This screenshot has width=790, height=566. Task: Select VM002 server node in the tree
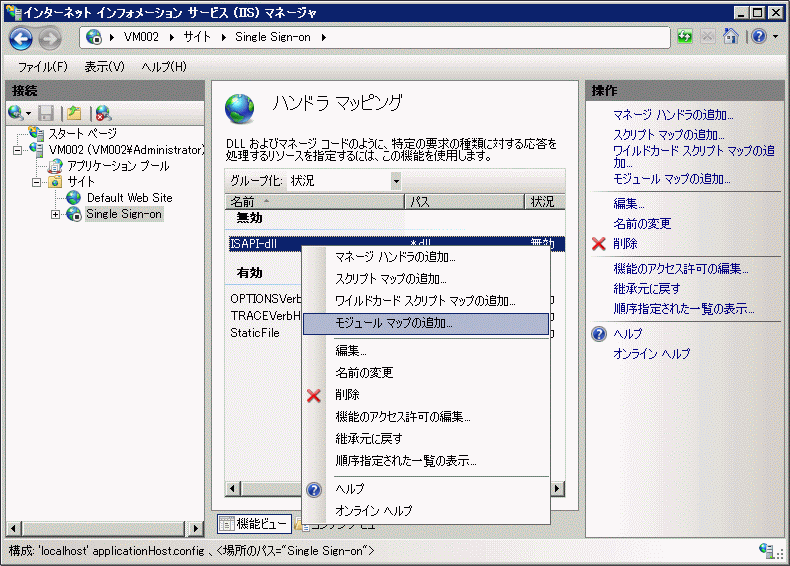click(x=126, y=150)
